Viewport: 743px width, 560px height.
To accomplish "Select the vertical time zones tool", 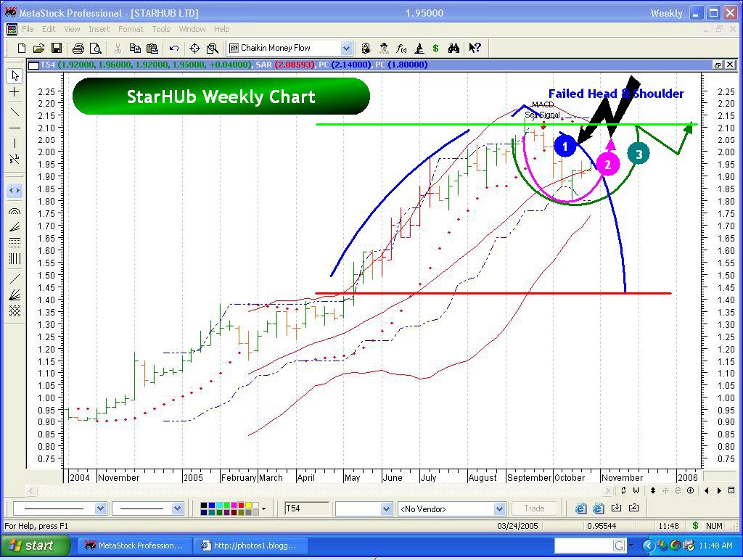I will [x=15, y=259].
